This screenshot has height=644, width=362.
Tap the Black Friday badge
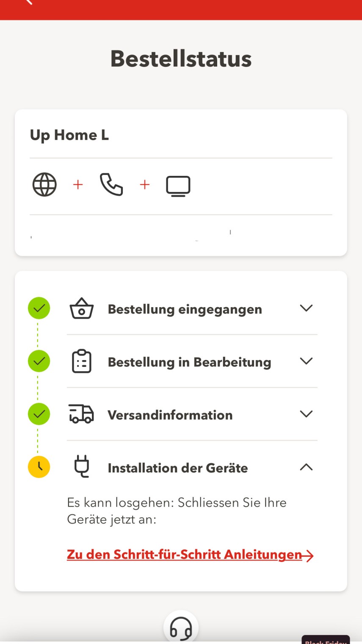pyautogui.click(x=326, y=640)
